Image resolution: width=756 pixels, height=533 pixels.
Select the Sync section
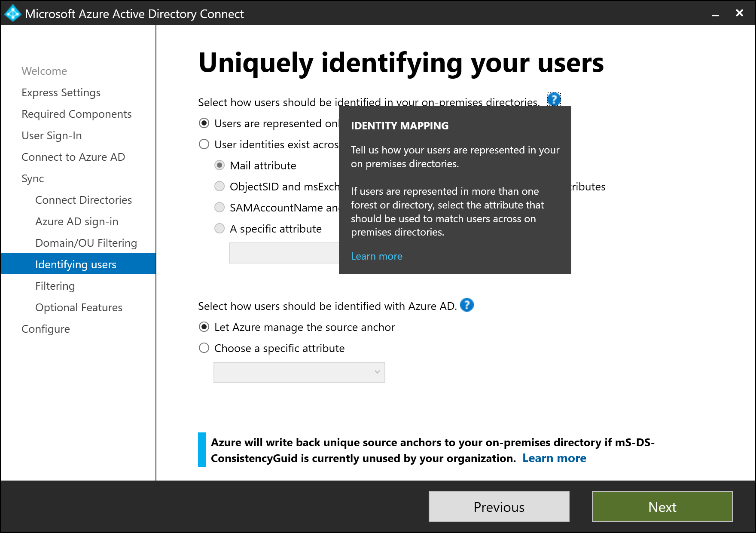coord(33,178)
